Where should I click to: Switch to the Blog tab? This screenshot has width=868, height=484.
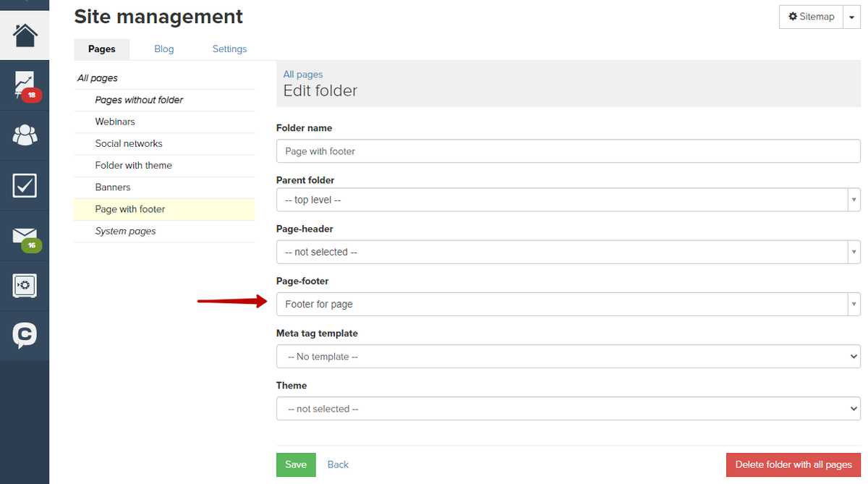pos(164,49)
